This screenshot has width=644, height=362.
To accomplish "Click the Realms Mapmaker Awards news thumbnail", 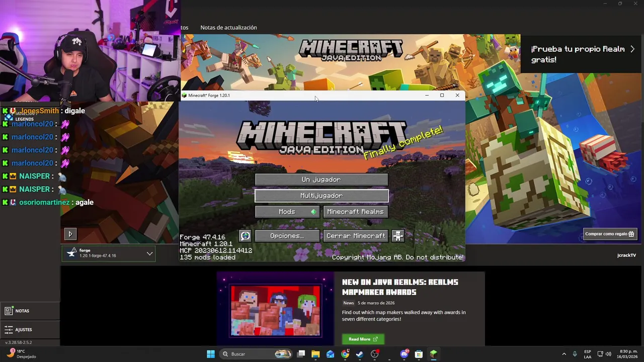I will click(x=275, y=310).
